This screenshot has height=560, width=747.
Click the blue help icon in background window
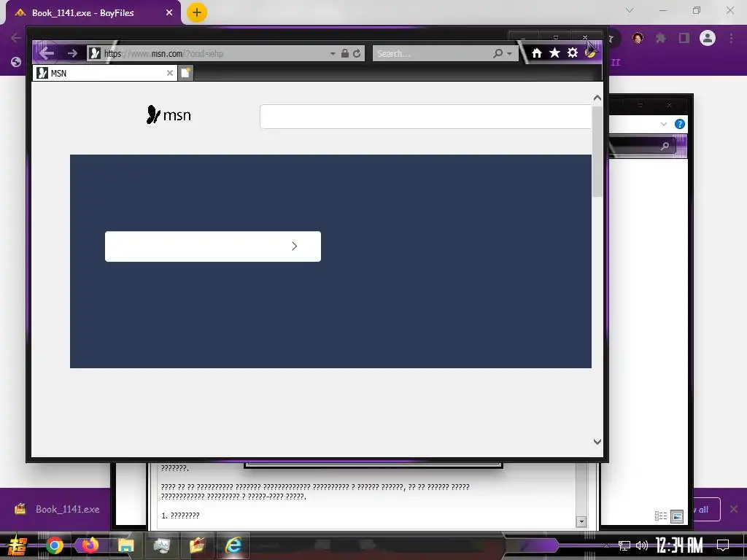[x=680, y=124]
